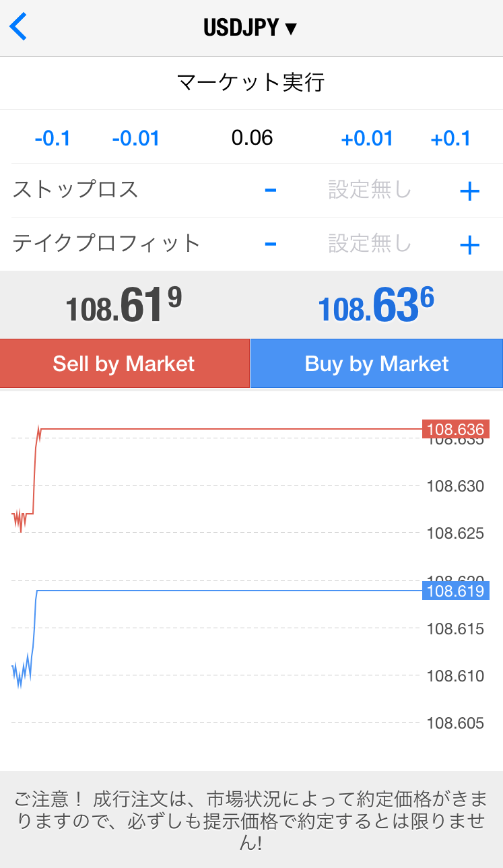The image size is (503, 868).
Task: Tap the blue 108.619 chart price label
Action: (x=455, y=591)
